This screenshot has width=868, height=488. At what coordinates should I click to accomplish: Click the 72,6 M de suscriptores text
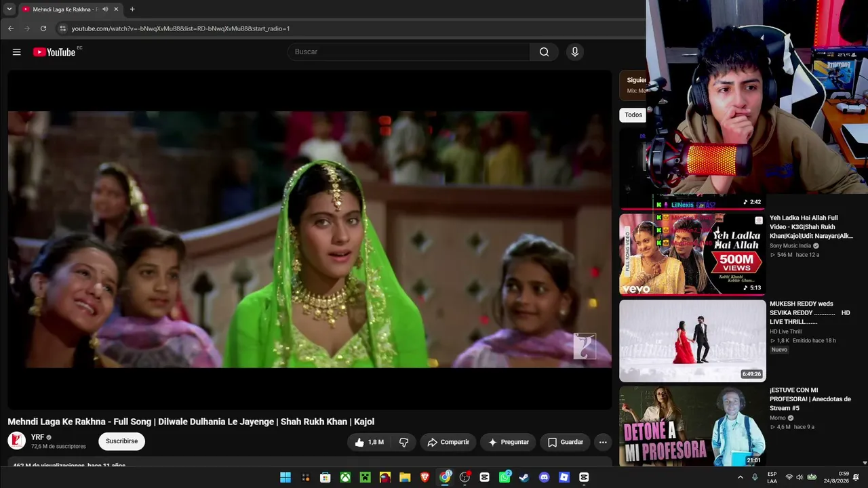pos(58,447)
